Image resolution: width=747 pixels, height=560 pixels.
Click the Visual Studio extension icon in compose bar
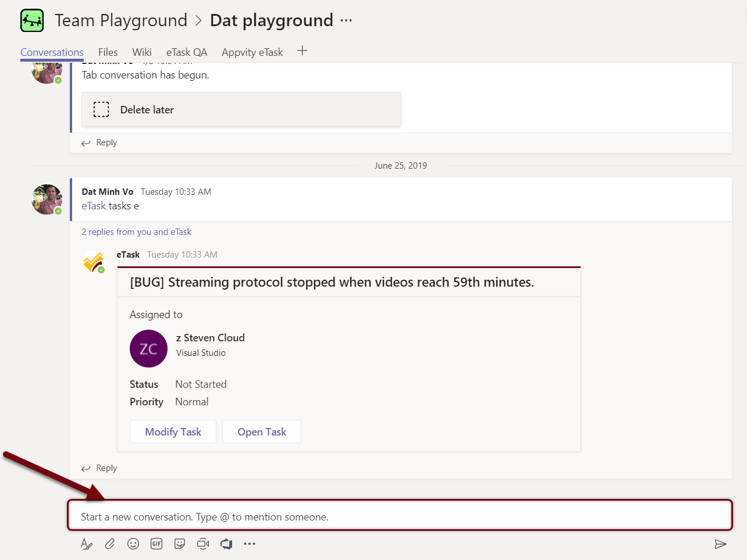point(226,544)
